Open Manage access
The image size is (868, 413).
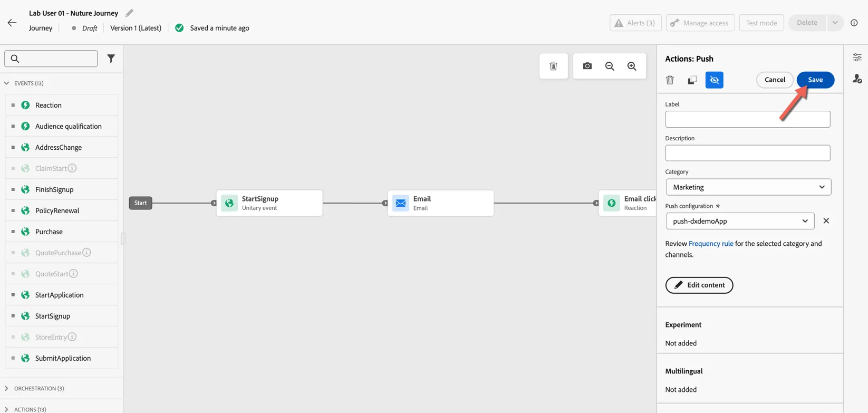point(700,23)
